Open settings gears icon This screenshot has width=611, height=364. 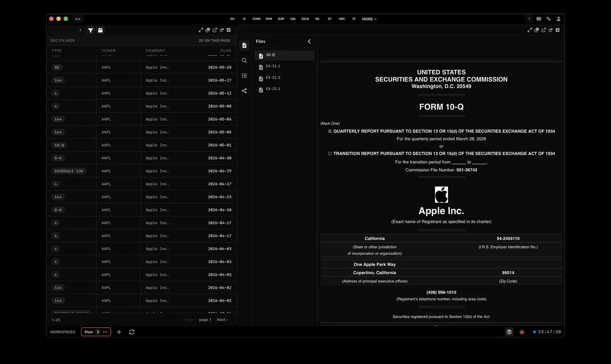(549, 19)
